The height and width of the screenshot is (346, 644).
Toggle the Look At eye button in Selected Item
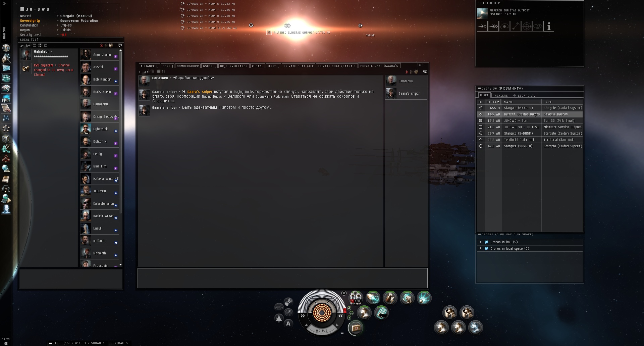tap(538, 26)
